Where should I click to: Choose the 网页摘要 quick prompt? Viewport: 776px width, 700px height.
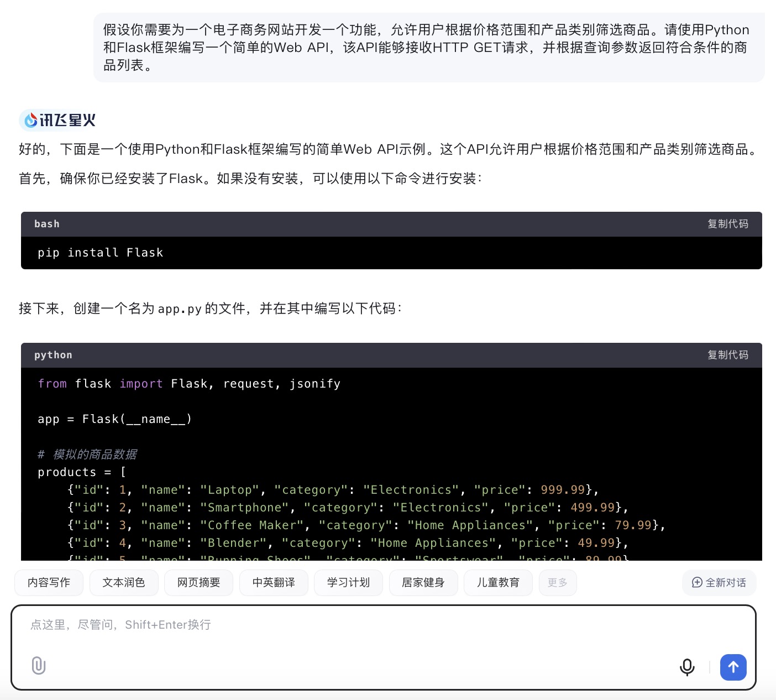pos(198,582)
